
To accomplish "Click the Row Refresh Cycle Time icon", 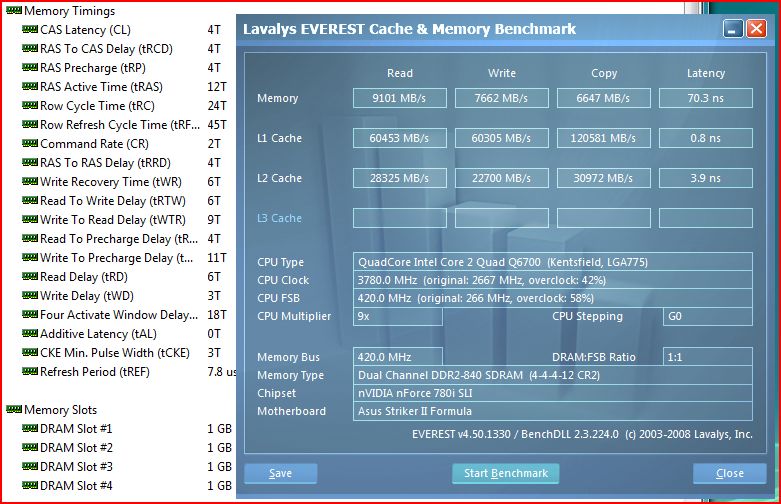I will (30, 124).
